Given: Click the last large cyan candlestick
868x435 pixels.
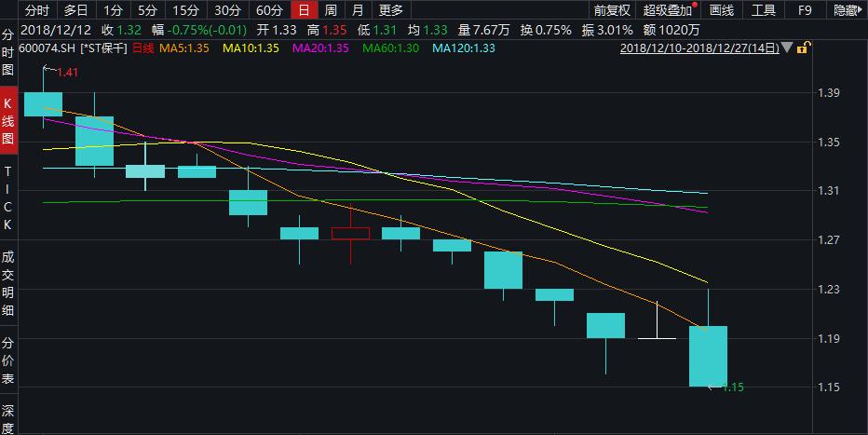Looking at the screenshot, I should click(x=708, y=356).
